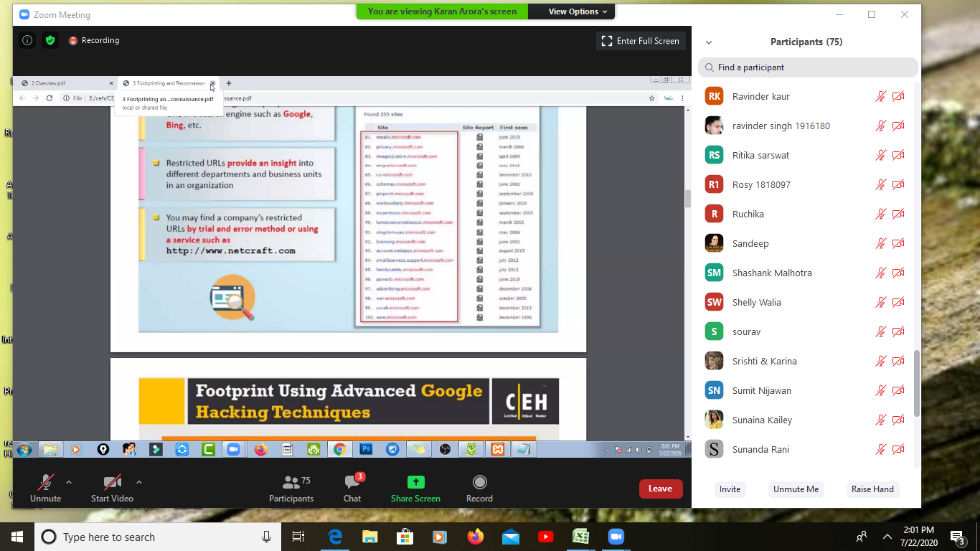Leave the meeting

[660, 489]
